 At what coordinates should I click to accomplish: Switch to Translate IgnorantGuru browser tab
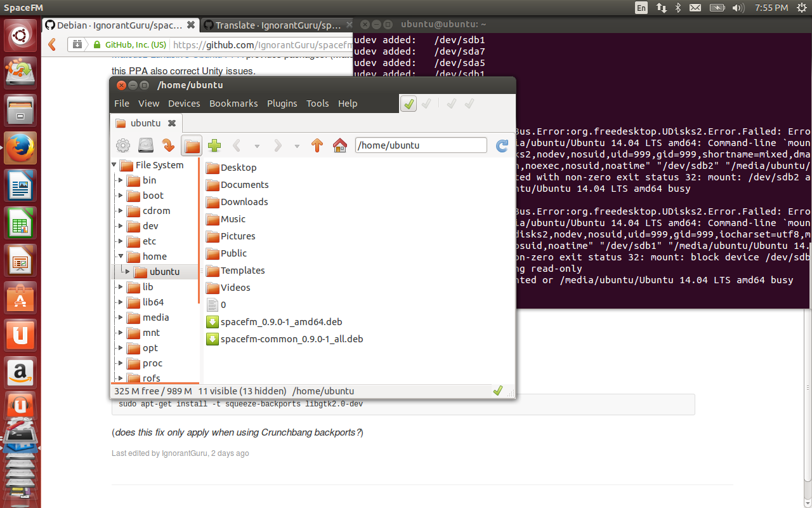point(277,25)
